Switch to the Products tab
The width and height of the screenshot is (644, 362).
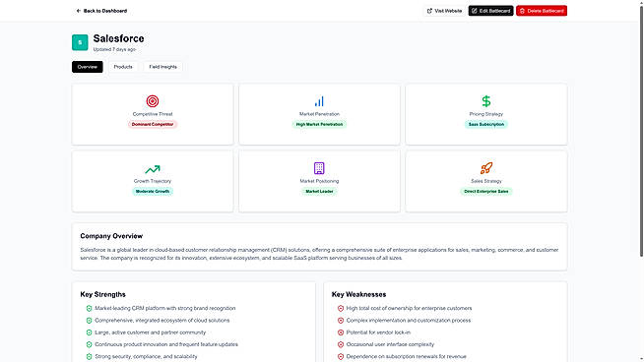tap(123, 67)
